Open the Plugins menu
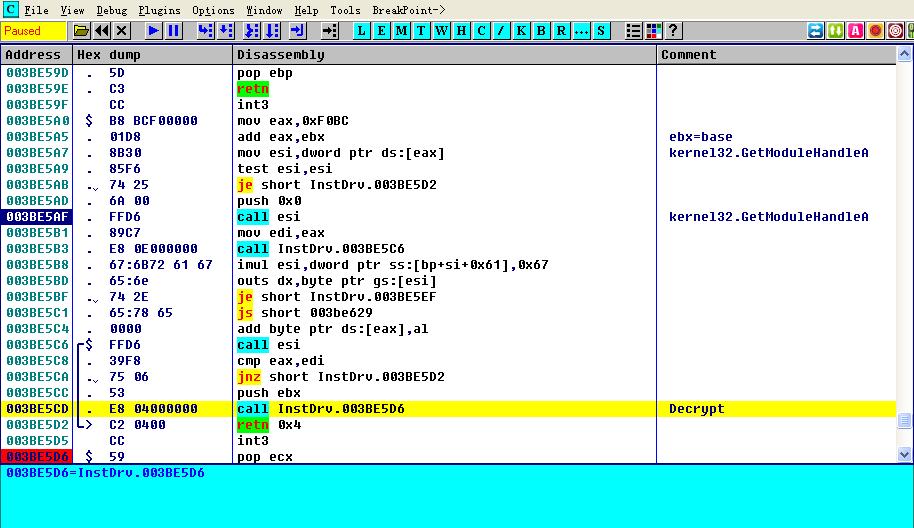Screen dimensions: 914x528 tap(159, 10)
